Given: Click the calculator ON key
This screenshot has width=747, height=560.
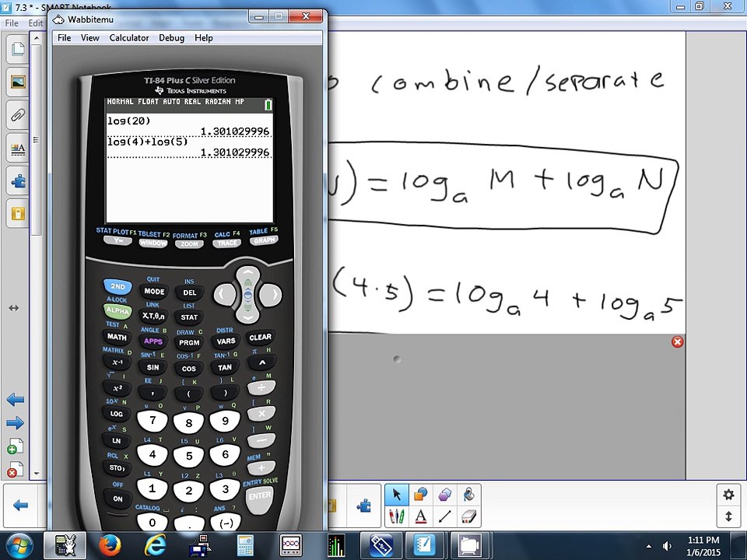Looking at the screenshot, I should (x=117, y=499).
